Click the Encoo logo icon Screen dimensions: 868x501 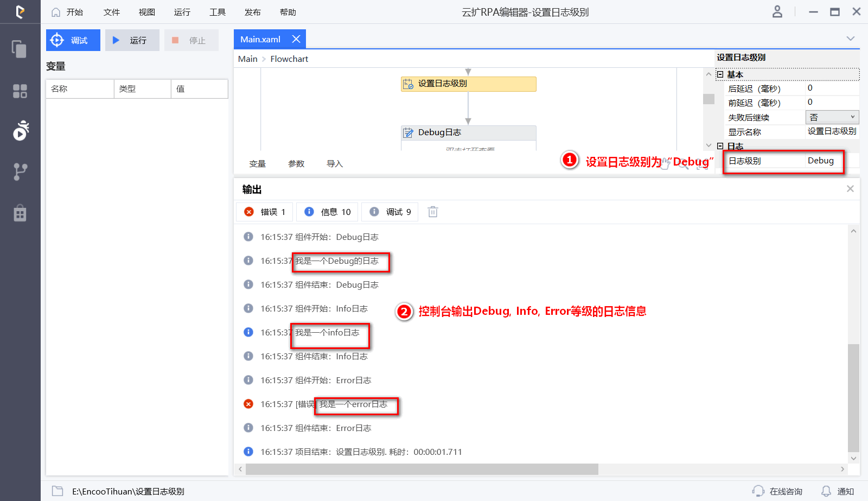click(20, 11)
